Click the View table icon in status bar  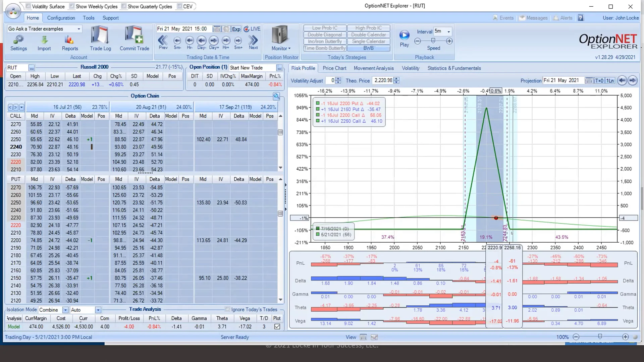point(363,337)
